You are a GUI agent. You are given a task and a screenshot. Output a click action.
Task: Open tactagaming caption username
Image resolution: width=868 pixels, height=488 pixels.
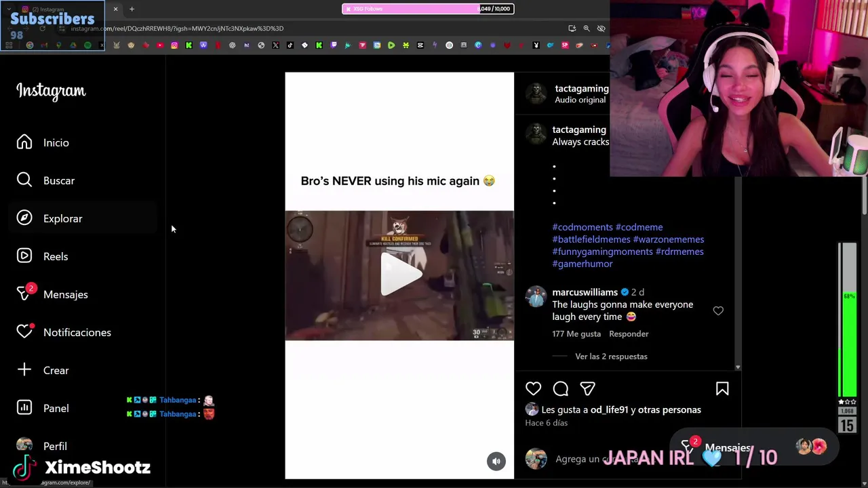tap(579, 129)
